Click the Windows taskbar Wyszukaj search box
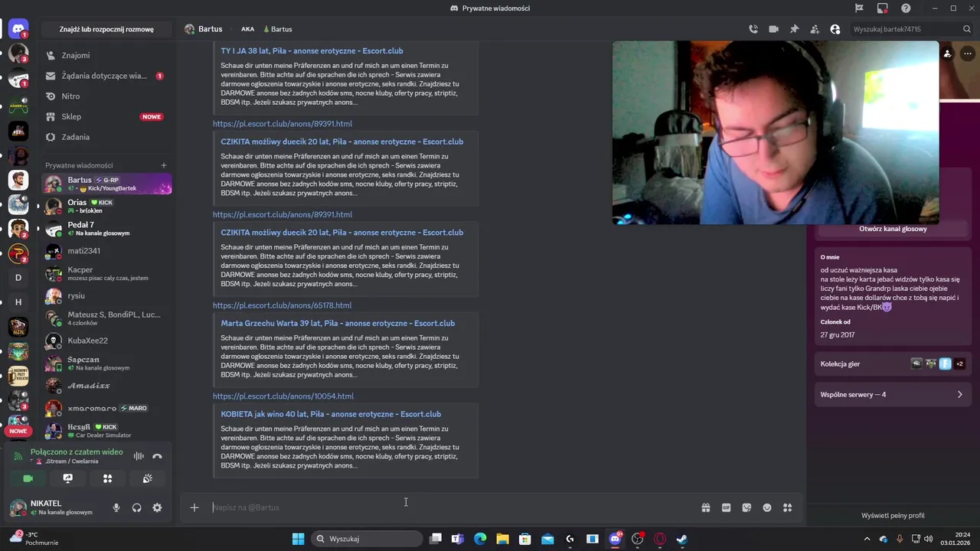Viewport: 980px width, 551px height. tap(367, 539)
